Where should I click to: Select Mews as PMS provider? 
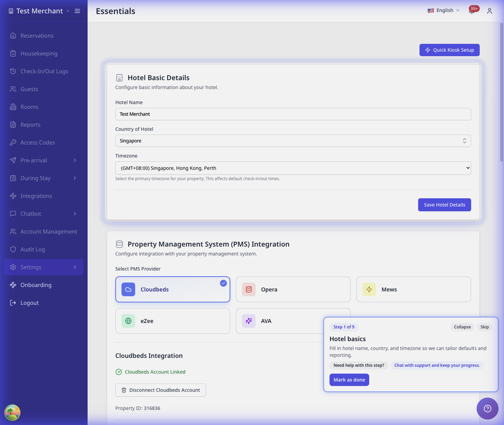(x=413, y=289)
